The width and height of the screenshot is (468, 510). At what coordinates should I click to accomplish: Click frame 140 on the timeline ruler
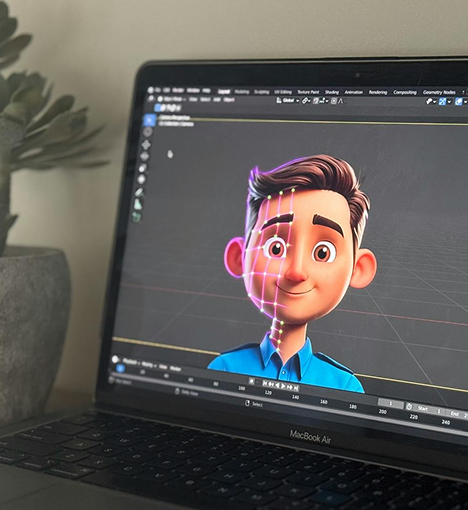click(295, 397)
